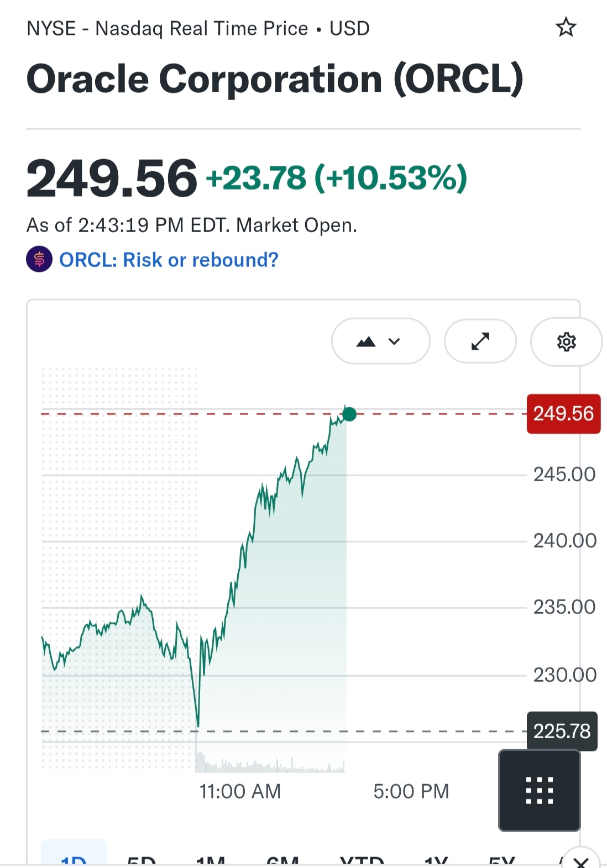Click the Oracle Corporation (ORCL) heading

click(x=275, y=79)
